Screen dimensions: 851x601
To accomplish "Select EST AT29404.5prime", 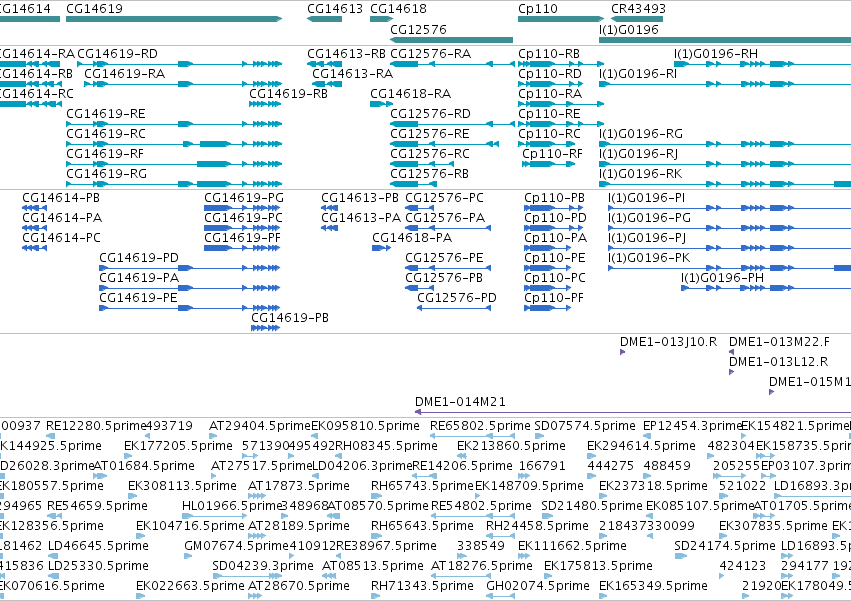I will click(x=259, y=426).
